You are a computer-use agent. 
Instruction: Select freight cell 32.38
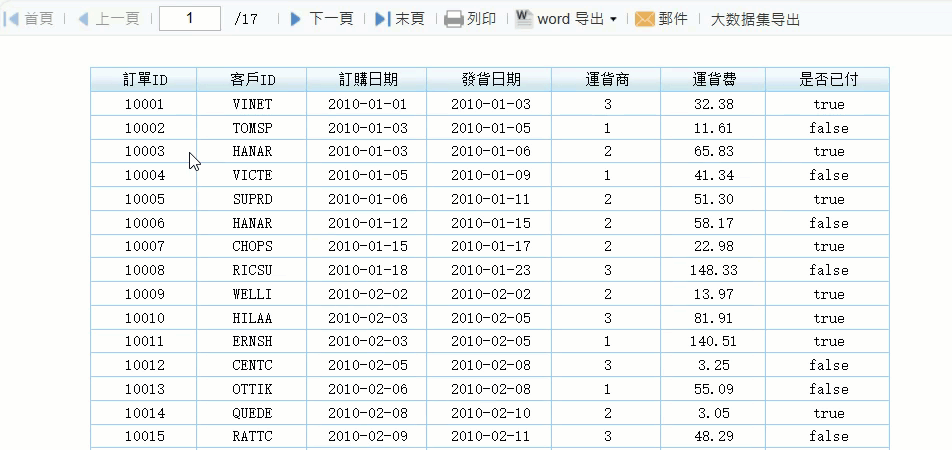coord(713,104)
